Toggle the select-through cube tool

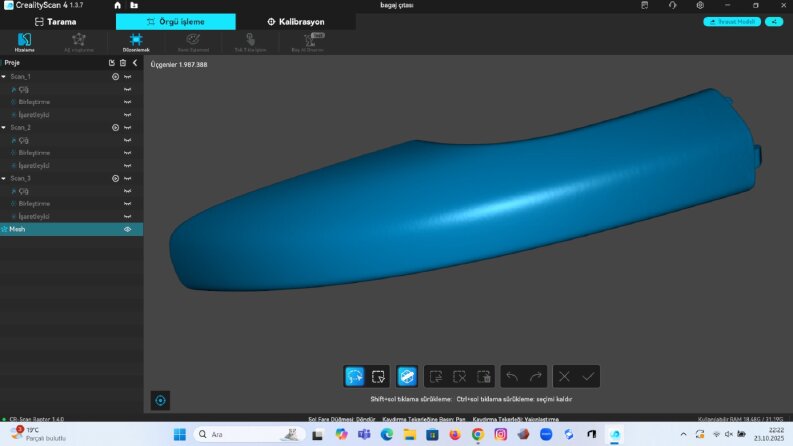(x=407, y=376)
